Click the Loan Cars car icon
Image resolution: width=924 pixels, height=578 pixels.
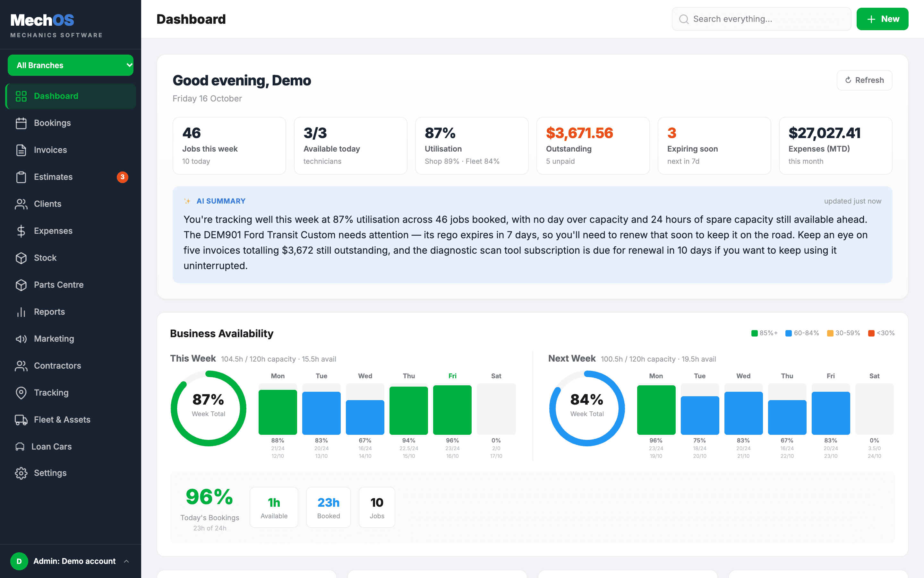20,446
